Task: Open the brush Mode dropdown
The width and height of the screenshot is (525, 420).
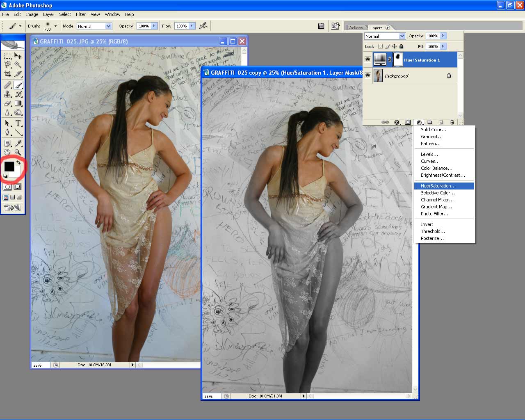Action: tap(109, 26)
